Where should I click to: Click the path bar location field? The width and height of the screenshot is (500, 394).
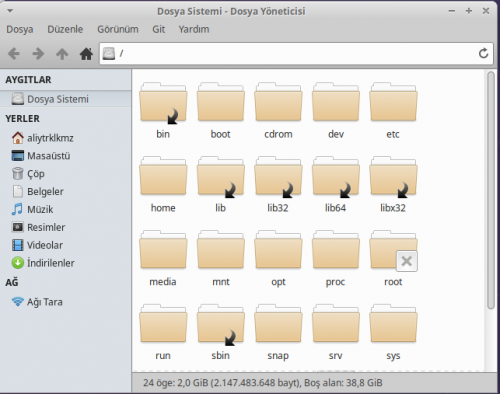pyautogui.click(x=296, y=53)
